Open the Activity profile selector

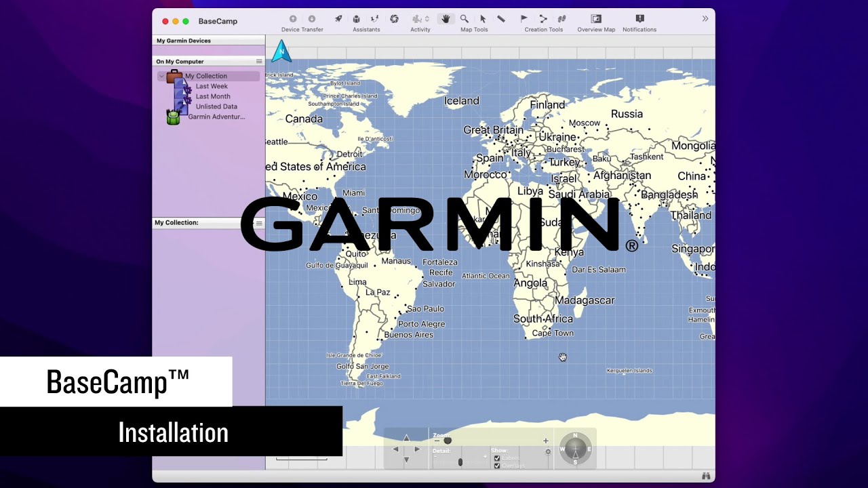pos(420,19)
